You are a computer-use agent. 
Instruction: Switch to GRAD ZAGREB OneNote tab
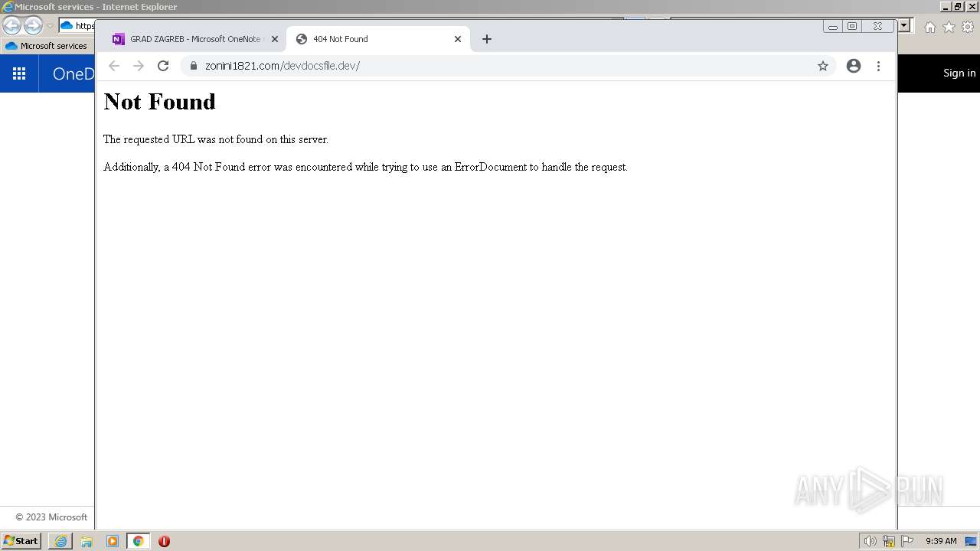click(194, 39)
